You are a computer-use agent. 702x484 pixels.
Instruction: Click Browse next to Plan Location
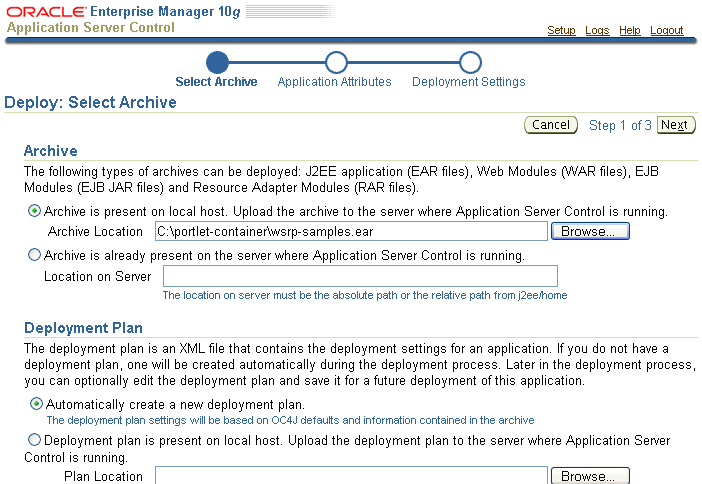pos(590,475)
